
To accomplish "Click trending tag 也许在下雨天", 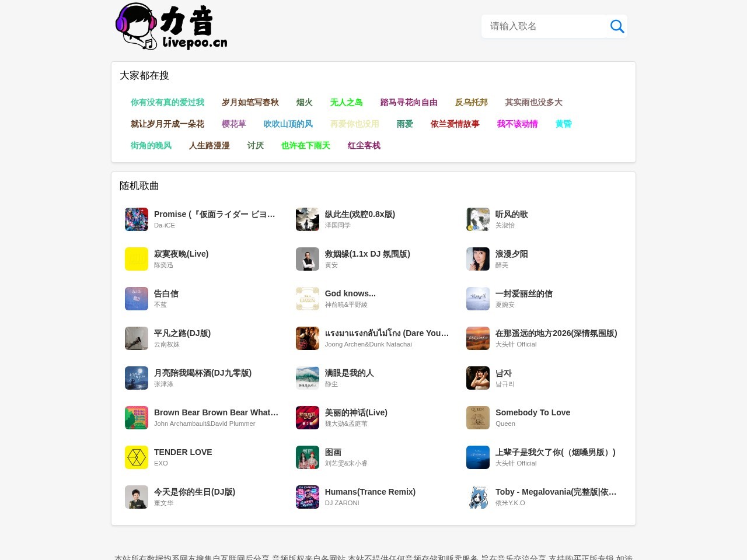I will coord(306,145).
